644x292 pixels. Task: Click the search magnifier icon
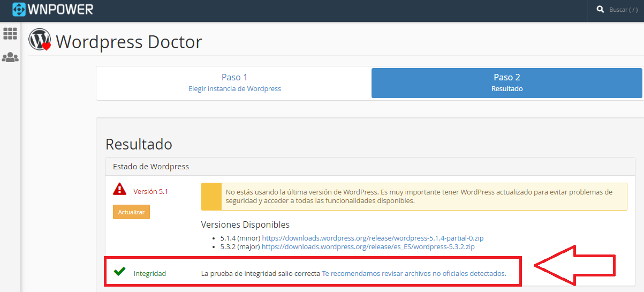[600, 9]
